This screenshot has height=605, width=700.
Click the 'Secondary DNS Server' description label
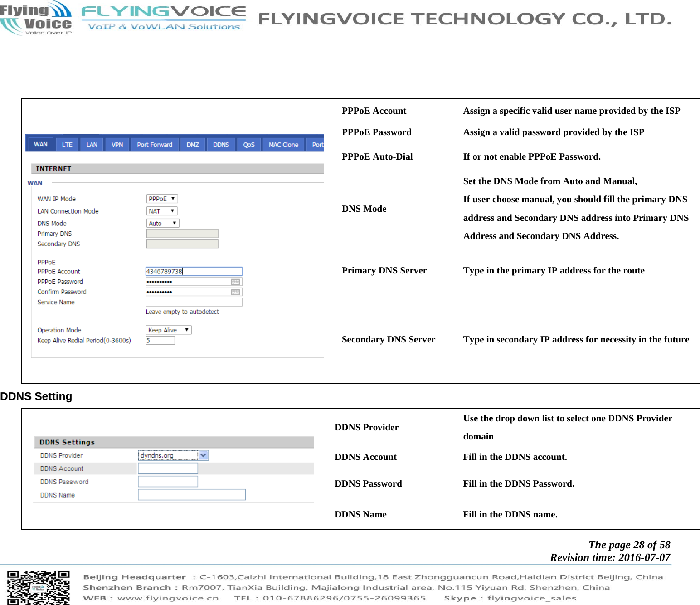coord(389,339)
